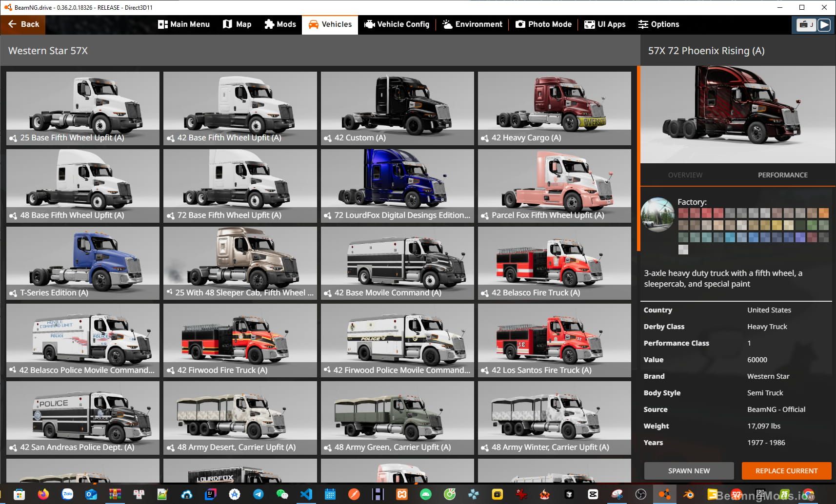
Task: Click the 'Western Star 57X' heading
Action: tap(48, 51)
